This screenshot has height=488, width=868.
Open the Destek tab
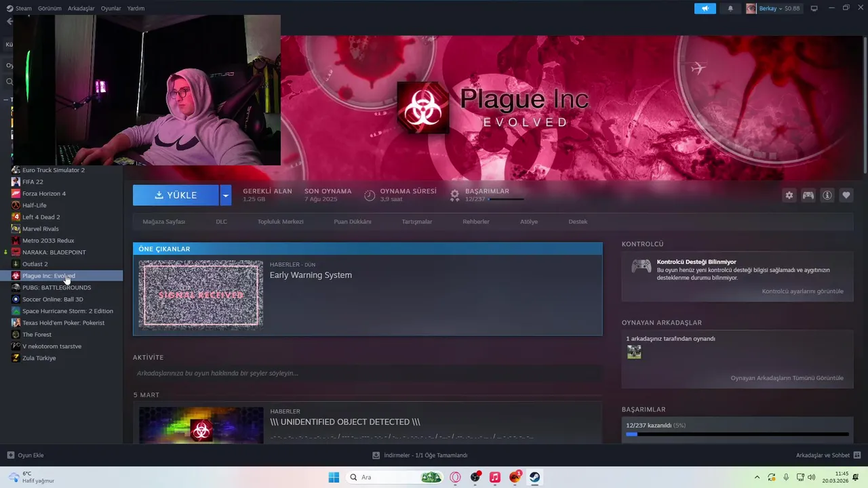(578, 222)
